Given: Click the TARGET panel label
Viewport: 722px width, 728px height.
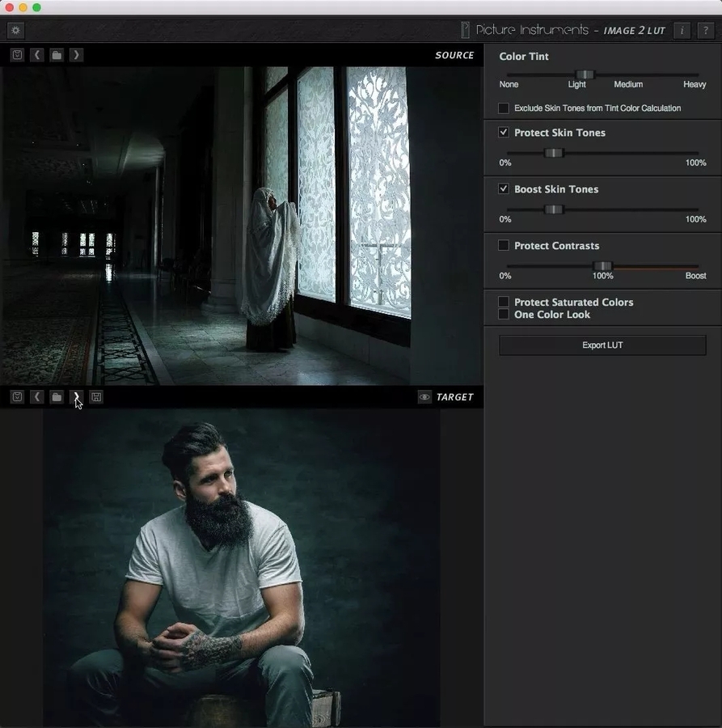Looking at the screenshot, I should pos(454,397).
